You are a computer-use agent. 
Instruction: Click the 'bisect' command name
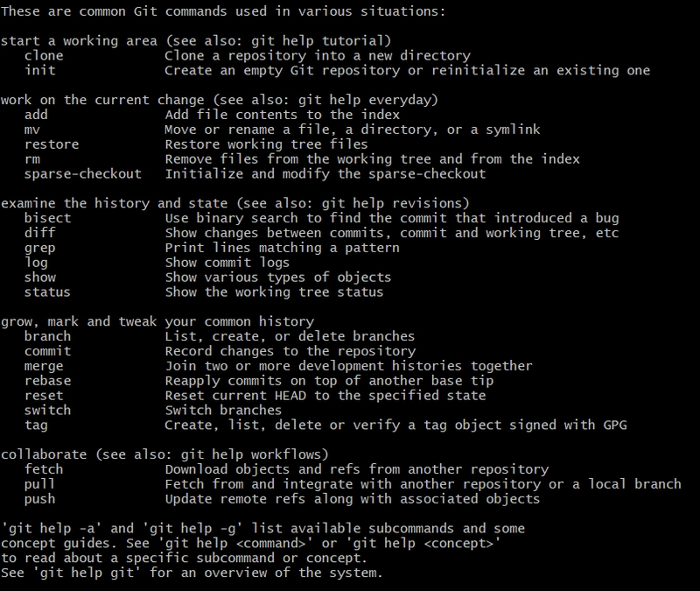[48, 218]
